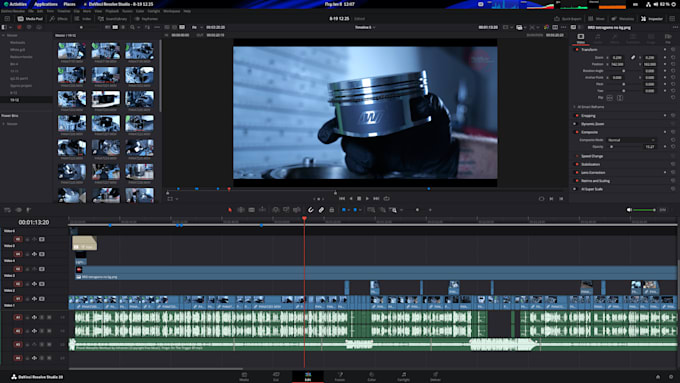Toggle the Linked Selection chain icon
The width and height of the screenshot is (680, 383).
(321, 210)
